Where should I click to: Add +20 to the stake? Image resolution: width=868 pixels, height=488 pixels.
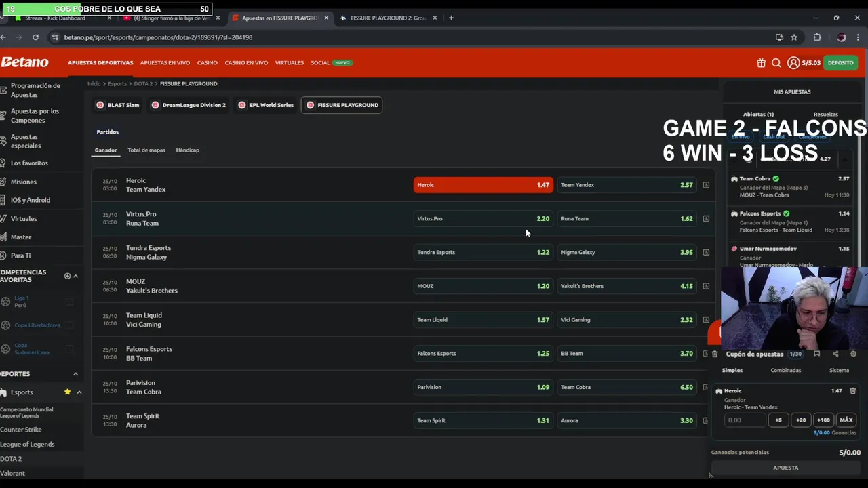(801, 420)
